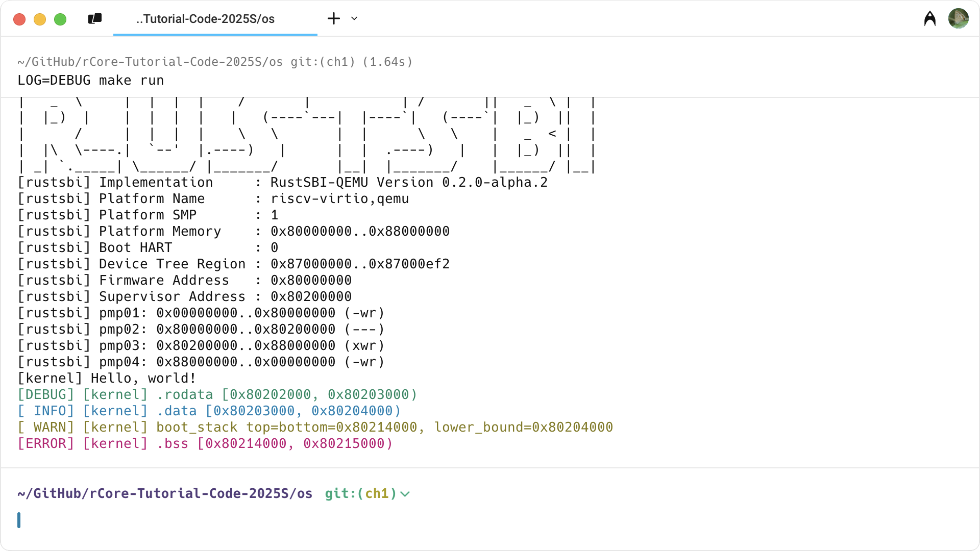Select the prompt working directory path
Screen dimensions: 980x551
point(165,493)
